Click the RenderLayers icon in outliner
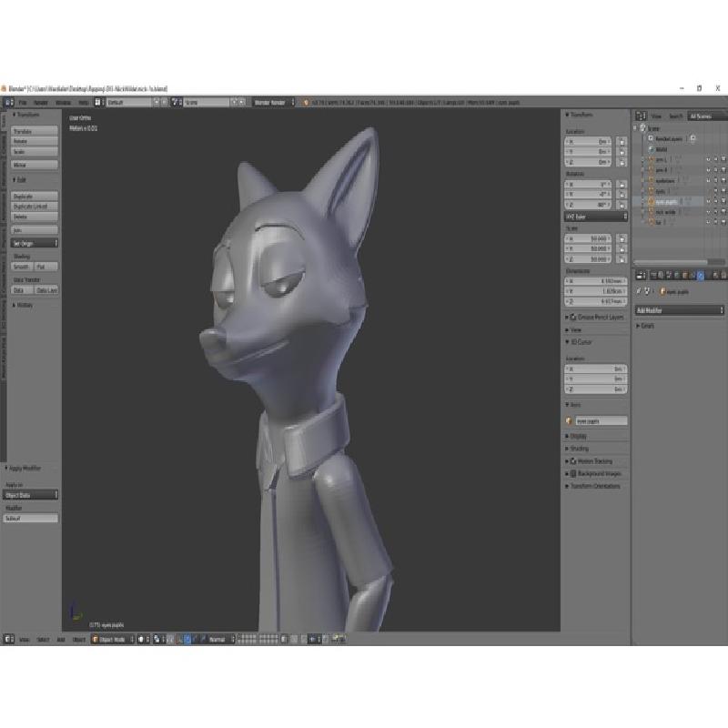The width and height of the screenshot is (728, 728). click(651, 138)
